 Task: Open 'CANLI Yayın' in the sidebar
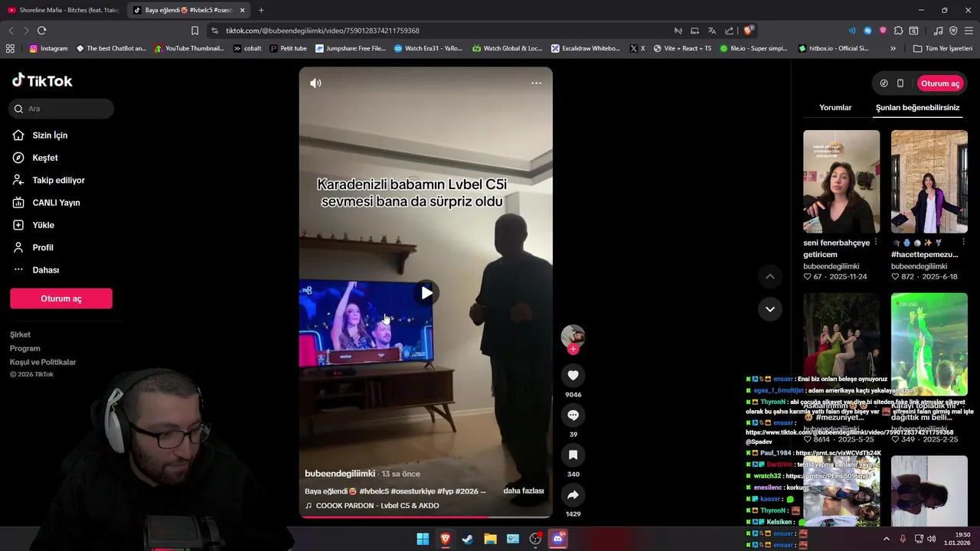pos(56,203)
